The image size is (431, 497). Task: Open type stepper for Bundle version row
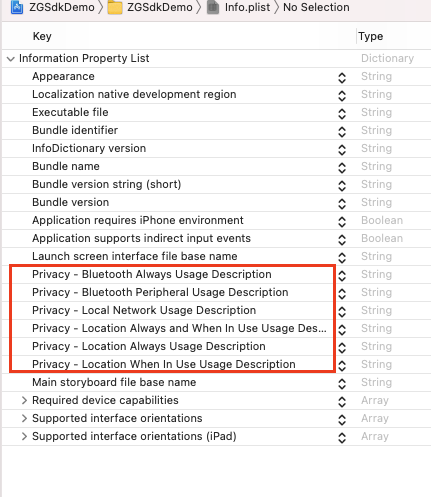point(342,204)
